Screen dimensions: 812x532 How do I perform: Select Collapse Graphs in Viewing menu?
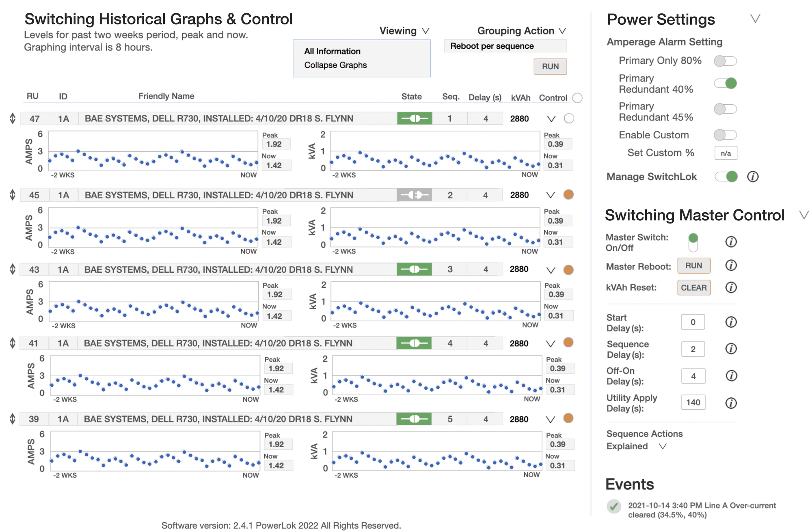pyautogui.click(x=335, y=65)
